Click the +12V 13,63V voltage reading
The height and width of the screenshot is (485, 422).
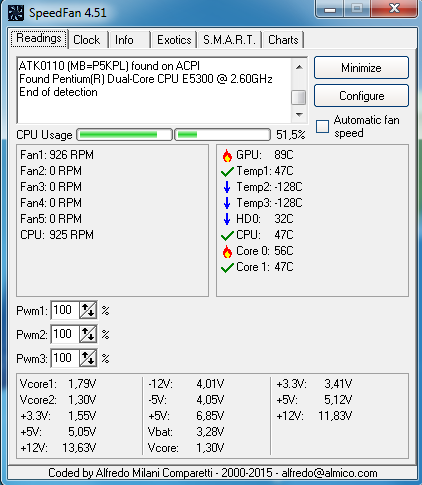click(58, 448)
